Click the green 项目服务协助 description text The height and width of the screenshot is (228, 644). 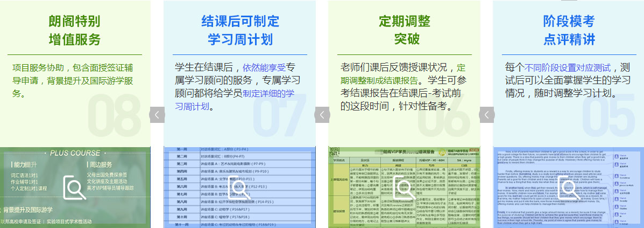pos(72,80)
